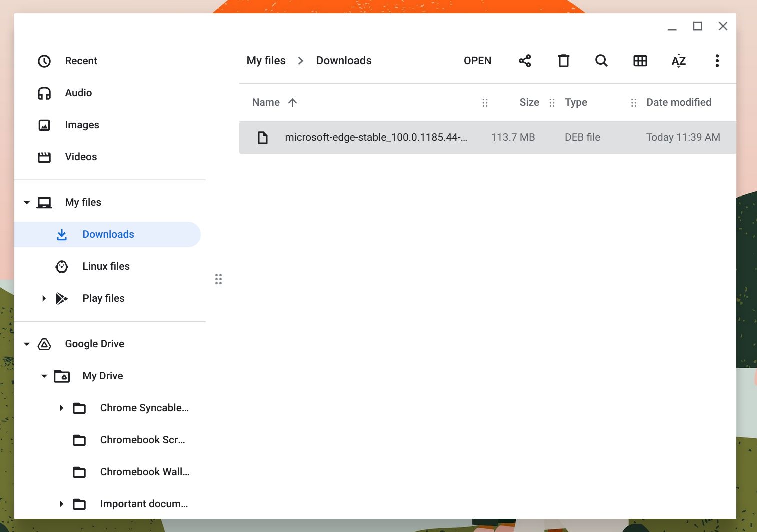This screenshot has width=757, height=532.
Task: Select the Audio headphones icon
Action: (x=44, y=93)
